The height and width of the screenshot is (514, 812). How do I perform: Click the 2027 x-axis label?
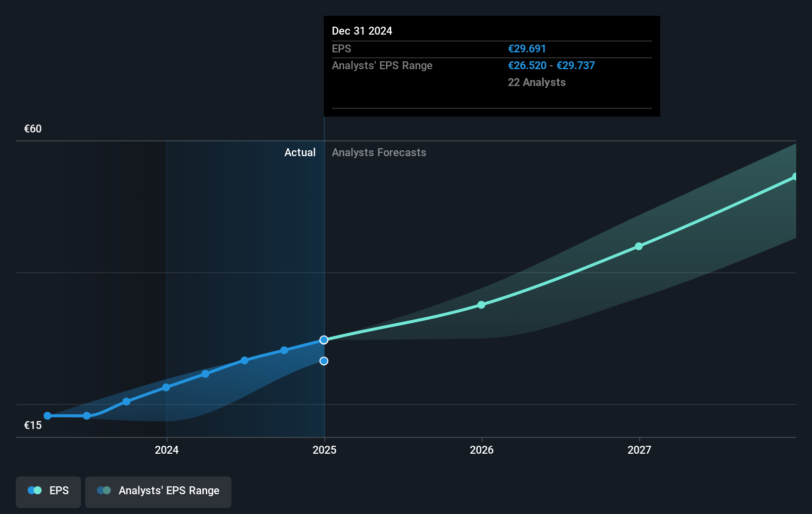coord(639,450)
